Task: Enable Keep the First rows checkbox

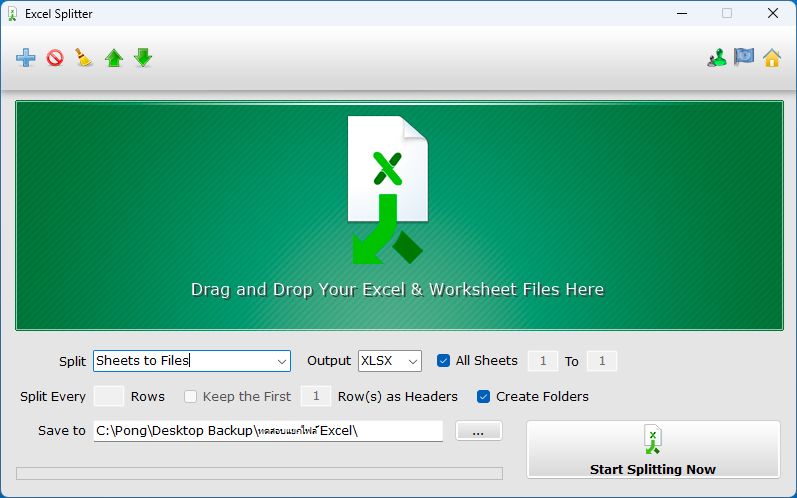Action: (190, 396)
